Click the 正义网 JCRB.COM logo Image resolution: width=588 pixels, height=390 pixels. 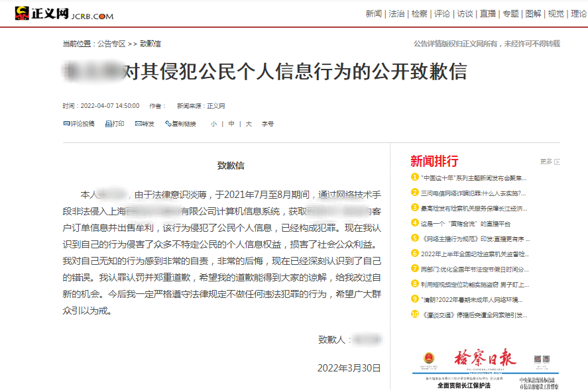pos(64,13)
